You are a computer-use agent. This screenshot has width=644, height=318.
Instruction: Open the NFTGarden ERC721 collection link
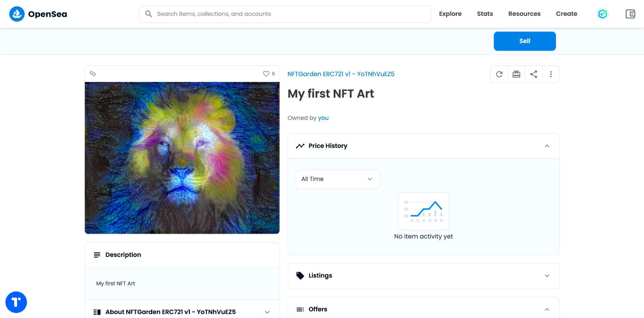tap(341, 74)
